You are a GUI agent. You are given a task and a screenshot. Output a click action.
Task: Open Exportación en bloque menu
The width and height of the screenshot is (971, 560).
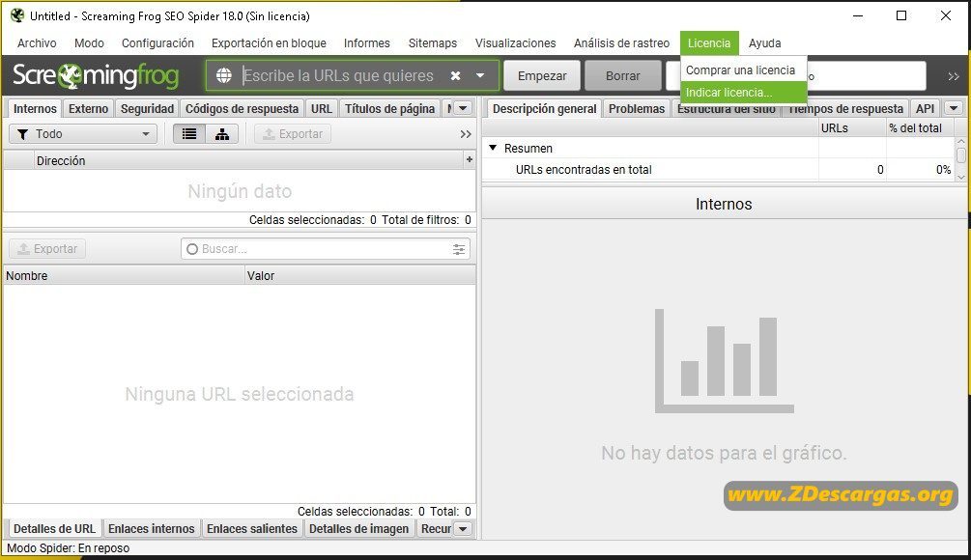click(269, 43)
